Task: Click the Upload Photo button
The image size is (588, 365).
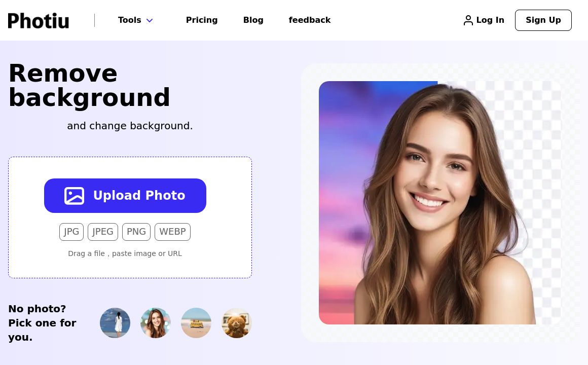Action: pos(125,196)
